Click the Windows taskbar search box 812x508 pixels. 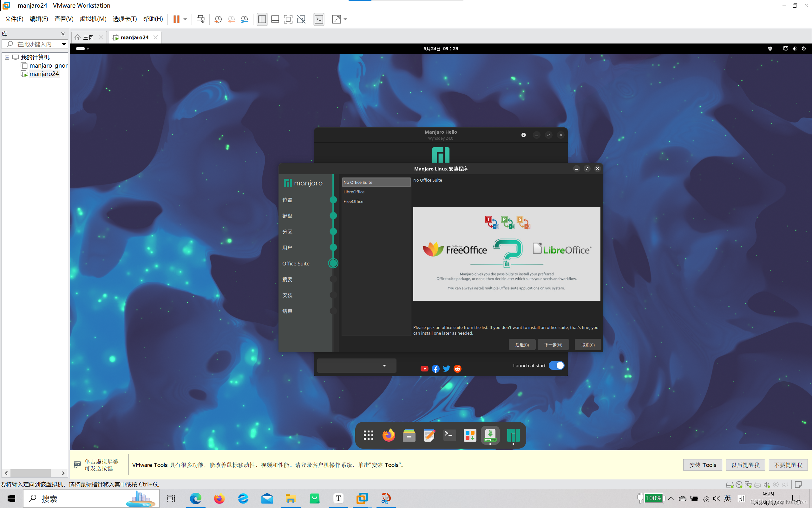click(x=91, y=498)
